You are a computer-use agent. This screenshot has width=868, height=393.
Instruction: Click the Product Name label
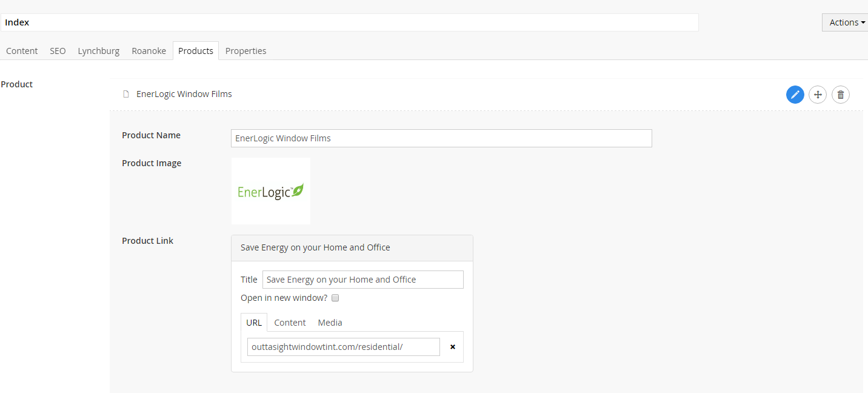[x=151, y=135]
